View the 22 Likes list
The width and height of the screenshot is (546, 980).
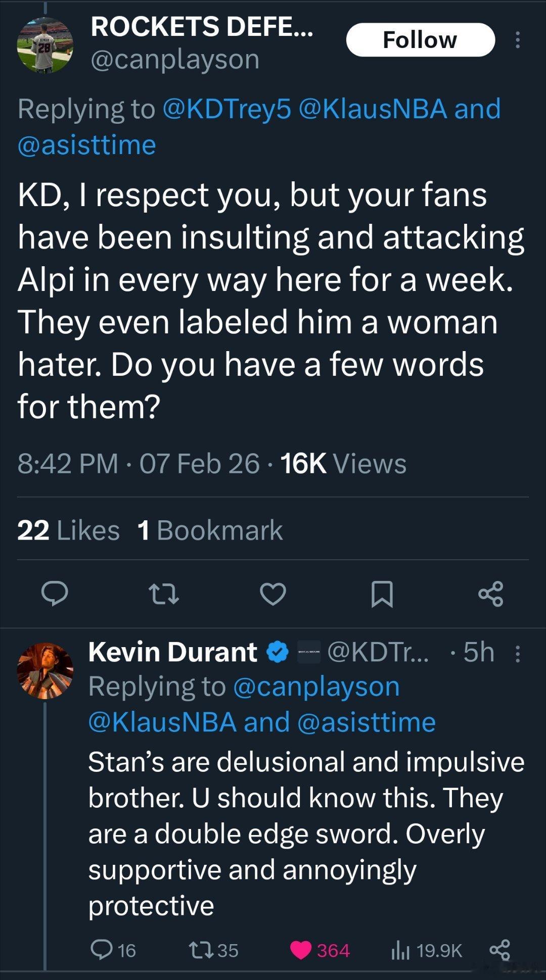(68, 530)
